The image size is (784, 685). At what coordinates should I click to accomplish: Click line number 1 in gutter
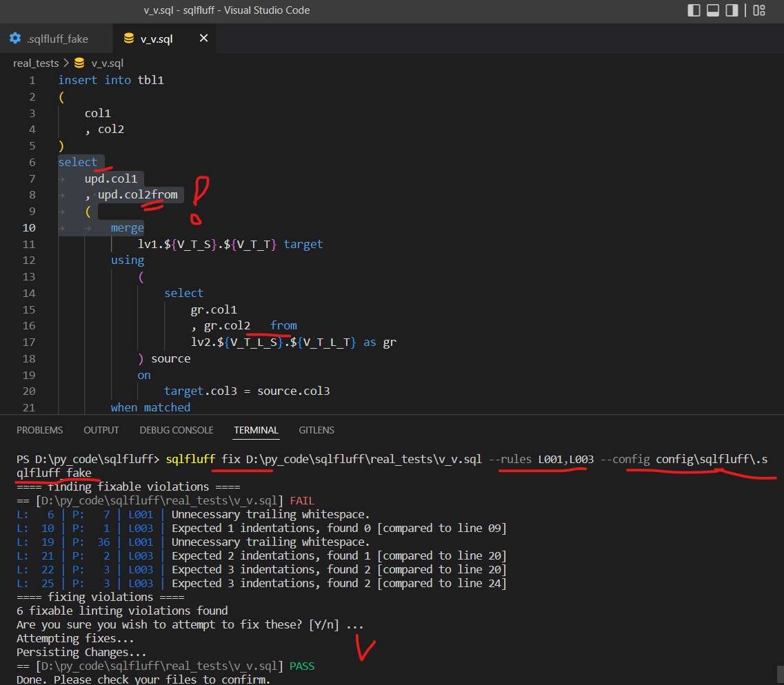point(32,81)
